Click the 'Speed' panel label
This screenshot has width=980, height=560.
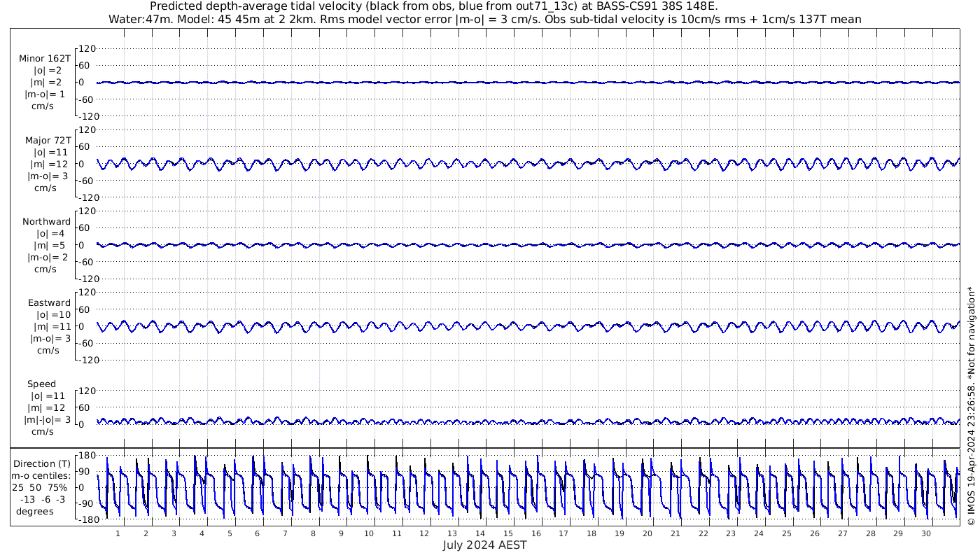point(42,384)
